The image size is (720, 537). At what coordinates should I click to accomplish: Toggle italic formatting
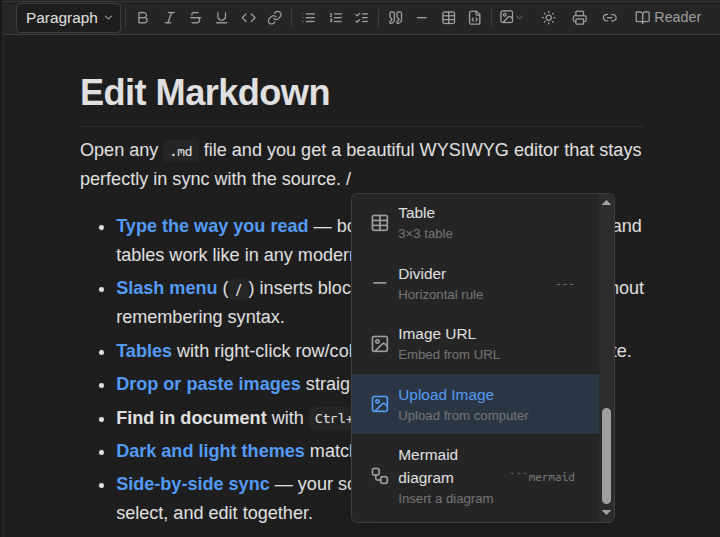(x=169, y=18)
